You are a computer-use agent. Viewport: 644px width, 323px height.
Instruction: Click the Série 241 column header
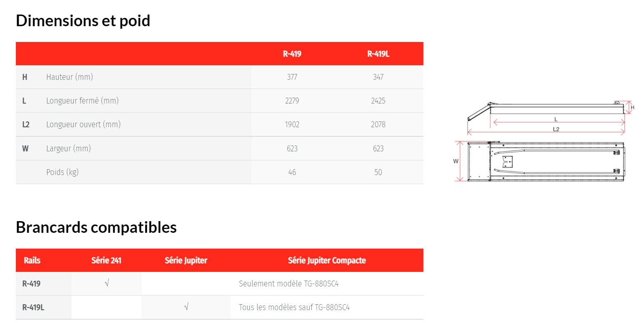[107, 260]
